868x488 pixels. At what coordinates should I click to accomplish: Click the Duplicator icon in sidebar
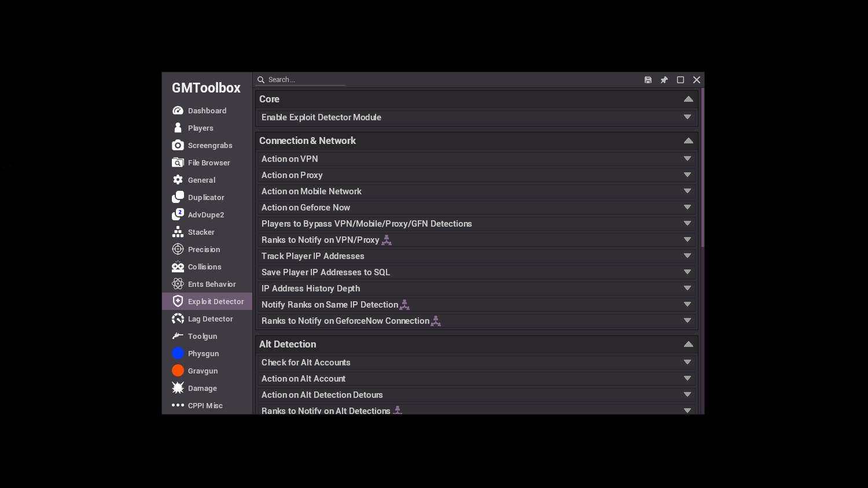pos(178,197)
